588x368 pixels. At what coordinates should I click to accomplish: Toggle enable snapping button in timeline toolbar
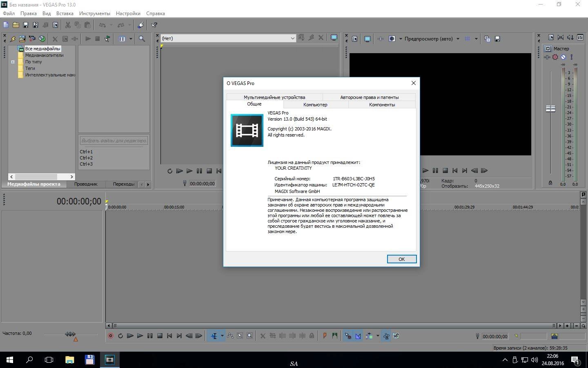click(x=348, y=336)
